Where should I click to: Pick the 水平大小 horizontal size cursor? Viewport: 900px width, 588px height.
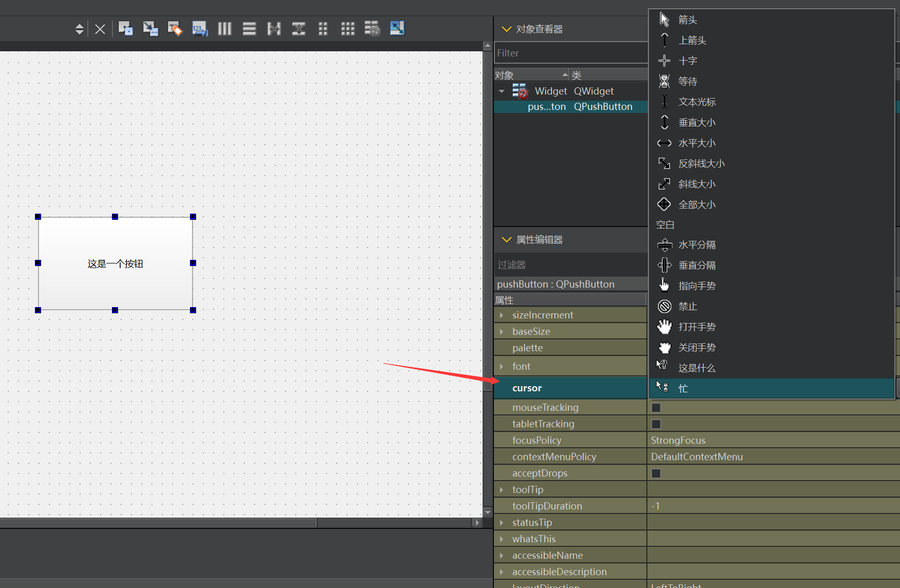(x=771, y=143)
